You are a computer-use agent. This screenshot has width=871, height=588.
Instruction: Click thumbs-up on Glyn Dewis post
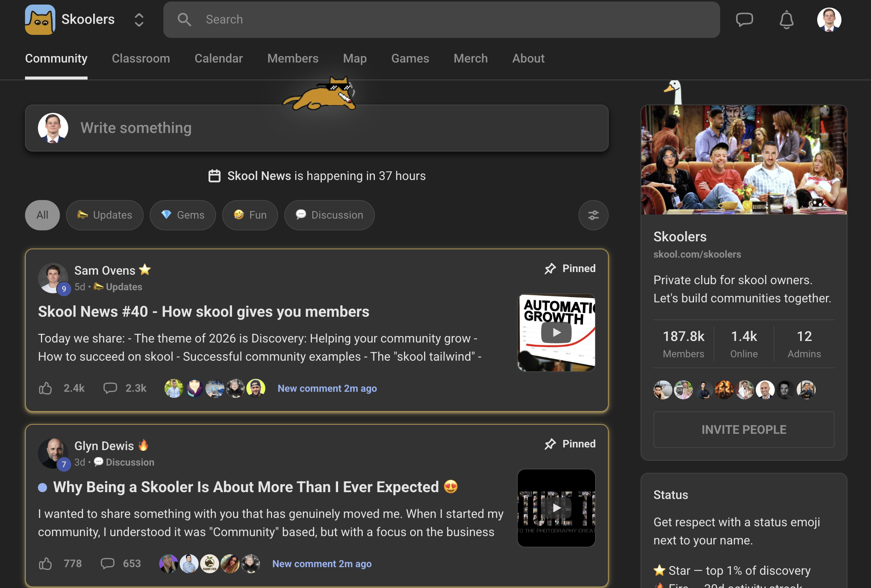pyautogui.click(x=45, y=563)
